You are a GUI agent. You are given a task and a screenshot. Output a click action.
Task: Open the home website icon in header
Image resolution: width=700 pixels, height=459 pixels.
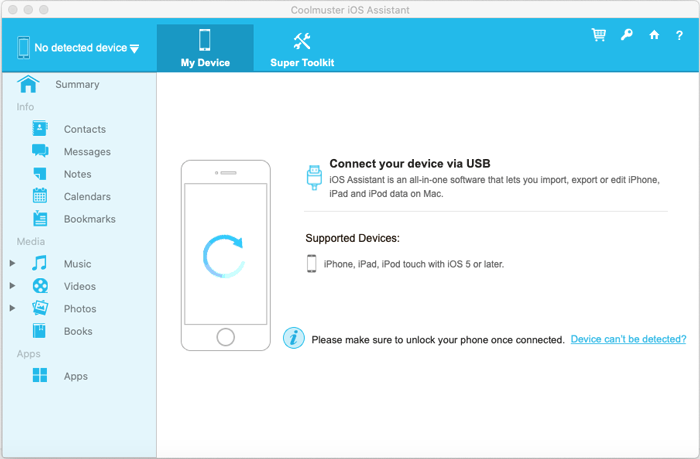tap(654, 35)
